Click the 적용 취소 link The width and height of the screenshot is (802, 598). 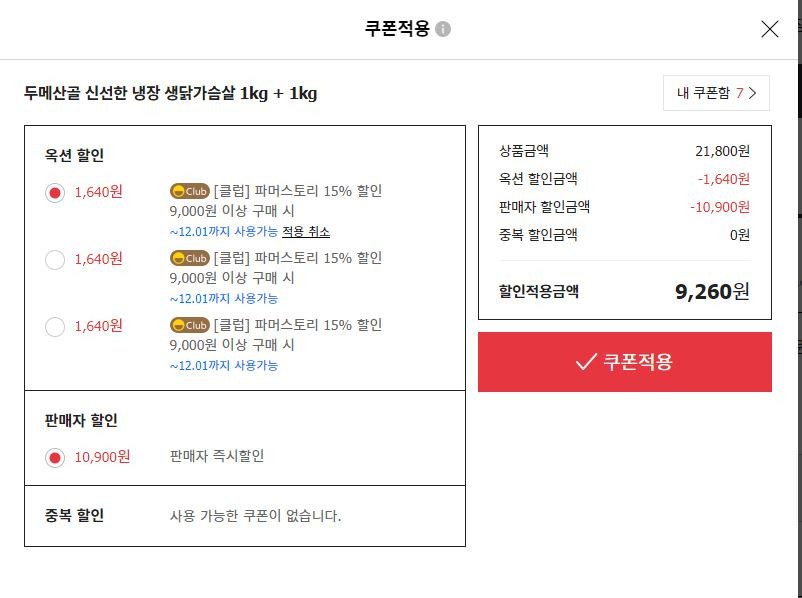(x=306, y=232)
